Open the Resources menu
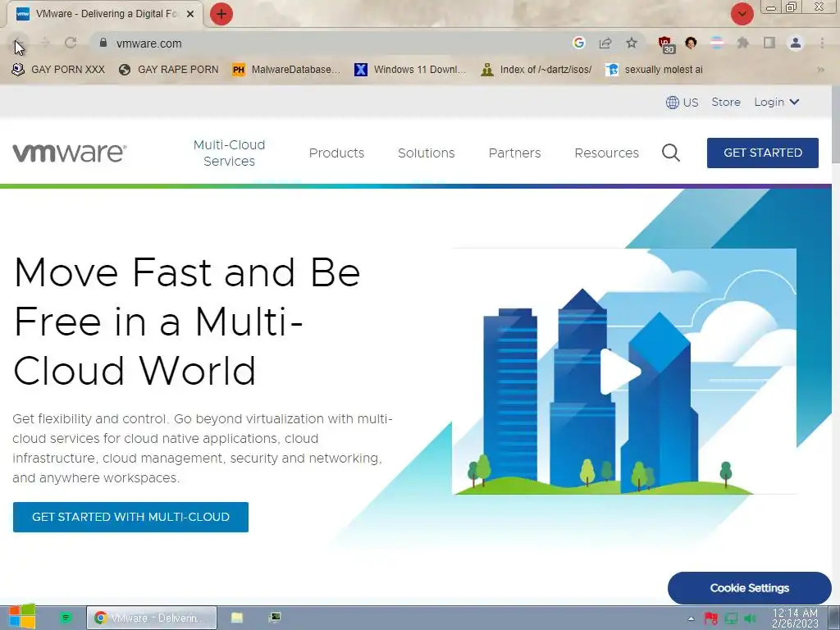Image resolution: width=840 pixels, height=630 pixels. (606, 153)
